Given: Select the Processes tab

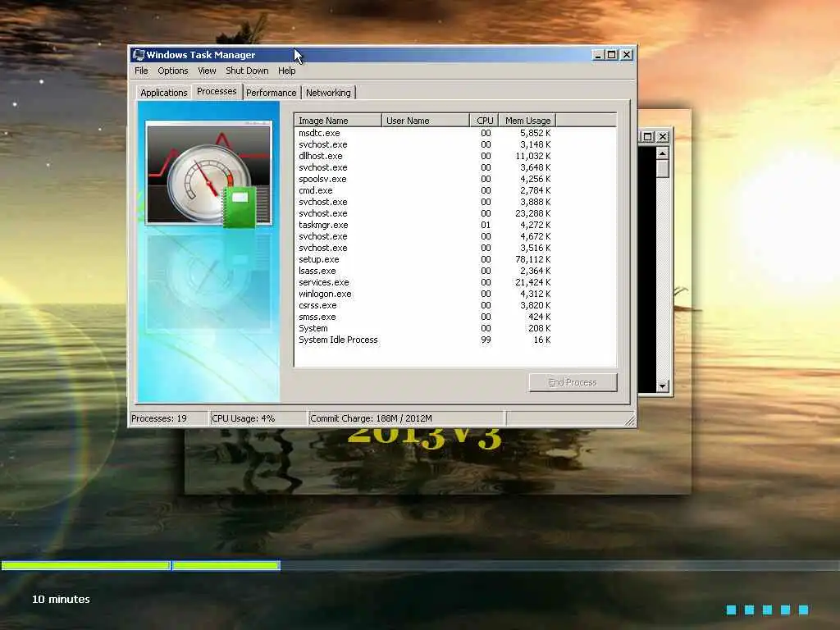Looking at the screenshot, I should click(x=217, y=91).
